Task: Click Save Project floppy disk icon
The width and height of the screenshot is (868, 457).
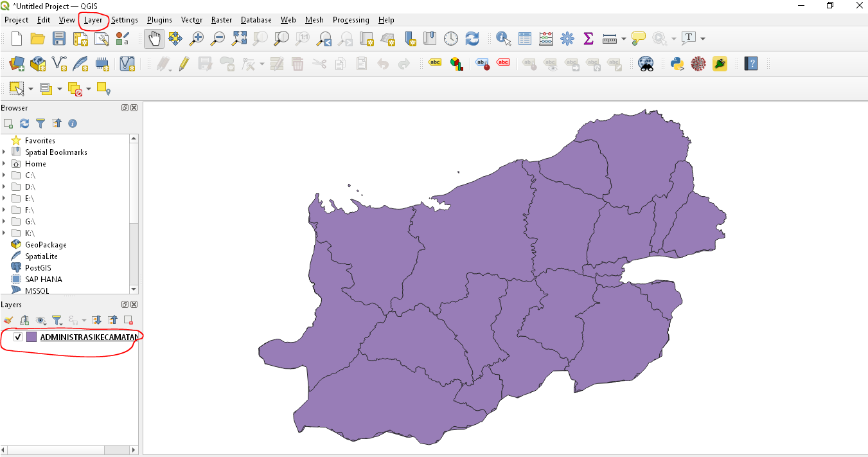Action: point(58,39)
